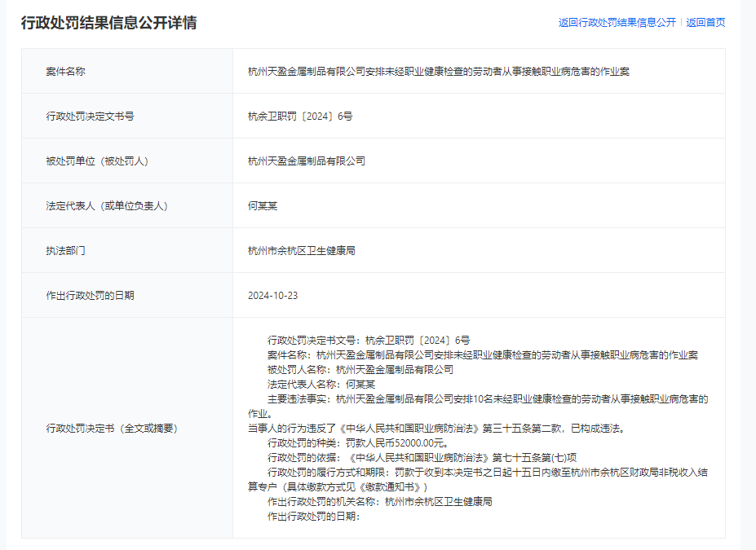Select 杭州市余杭区卫生健康局 in 执法部门 row

(x=301, y=250)
